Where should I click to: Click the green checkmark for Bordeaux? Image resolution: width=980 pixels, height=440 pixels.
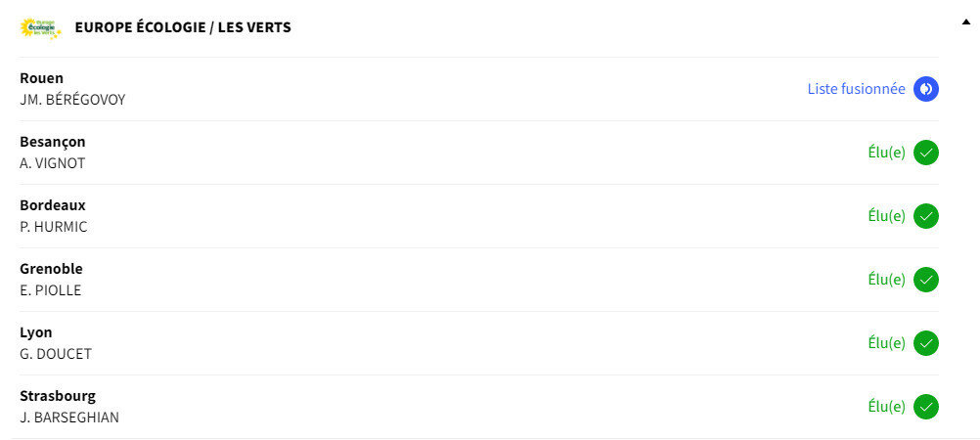pyautogui.click(x=925, y=216)
